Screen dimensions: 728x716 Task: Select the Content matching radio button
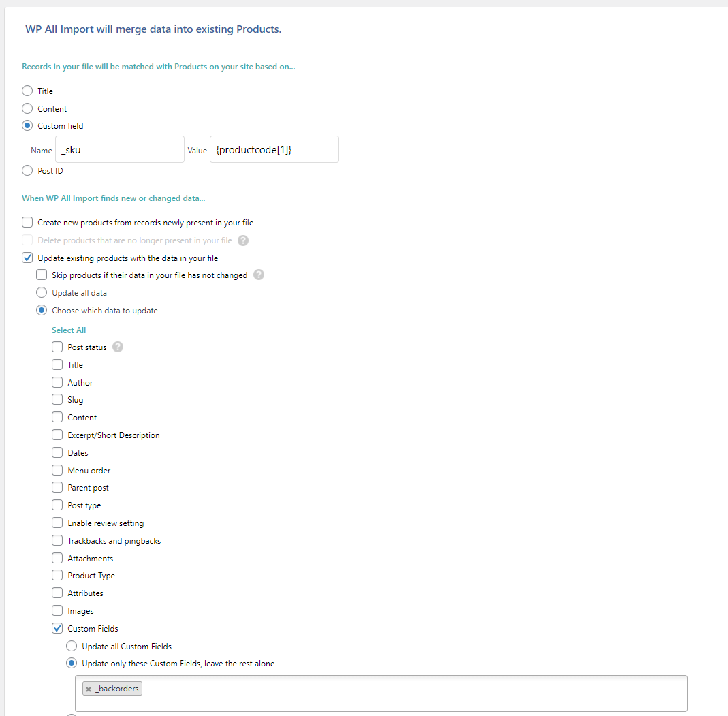[27, 109]
